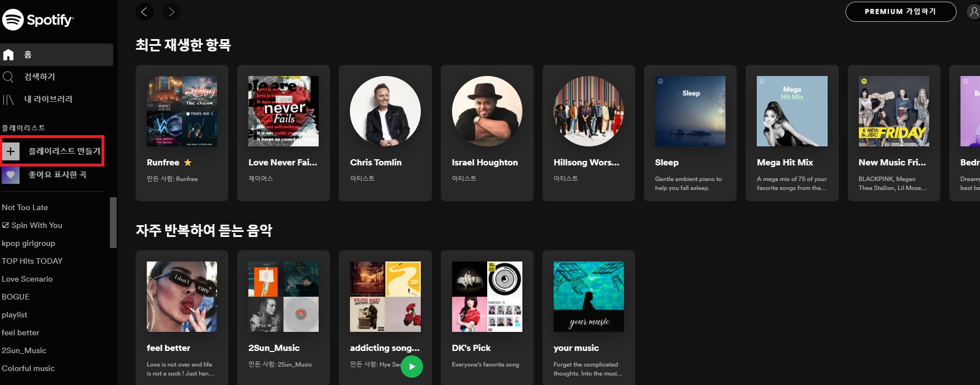Click the search magnifier icon
Screen dimensions: 980x385
point(8,77)
